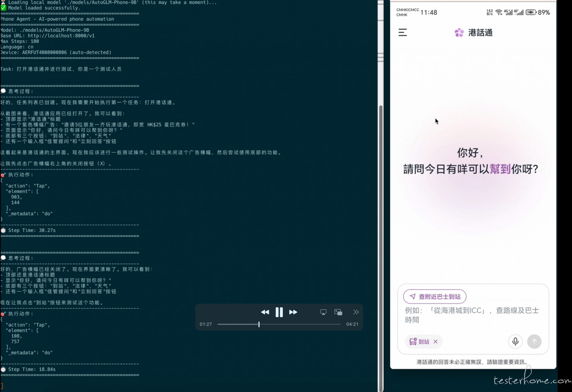Screen dimensions: 572x392
Task: Enable picture-in-picture mode
Action: [x=338, y=312]
